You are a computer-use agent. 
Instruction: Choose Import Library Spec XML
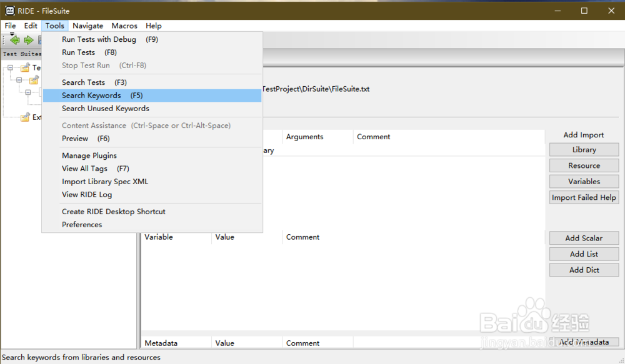coord(152,182)
